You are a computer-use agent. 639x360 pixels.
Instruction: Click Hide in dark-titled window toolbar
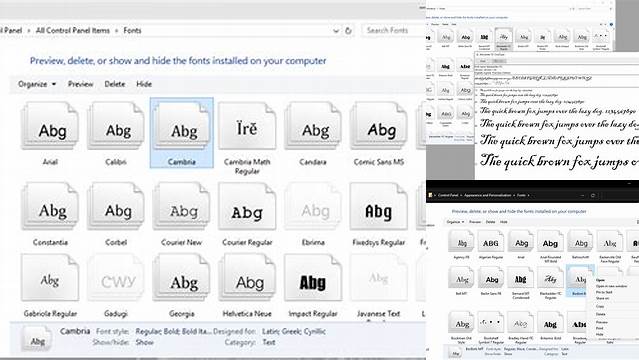coord(504,222)
